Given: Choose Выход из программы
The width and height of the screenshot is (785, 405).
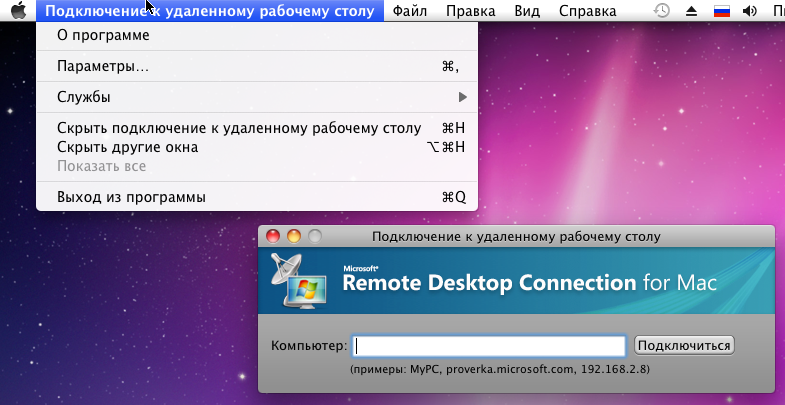Looking at the screenshot, I should point(257,197).
